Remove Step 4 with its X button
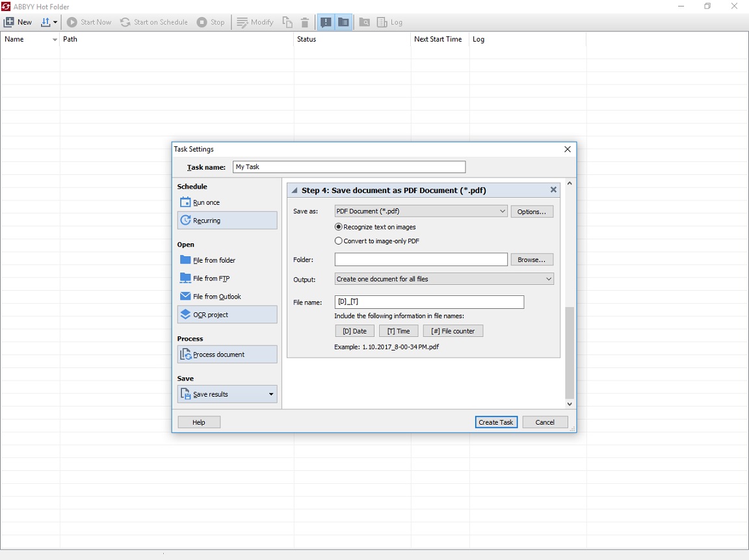Viewport: 749px width, 560px height. coord(553,190)
